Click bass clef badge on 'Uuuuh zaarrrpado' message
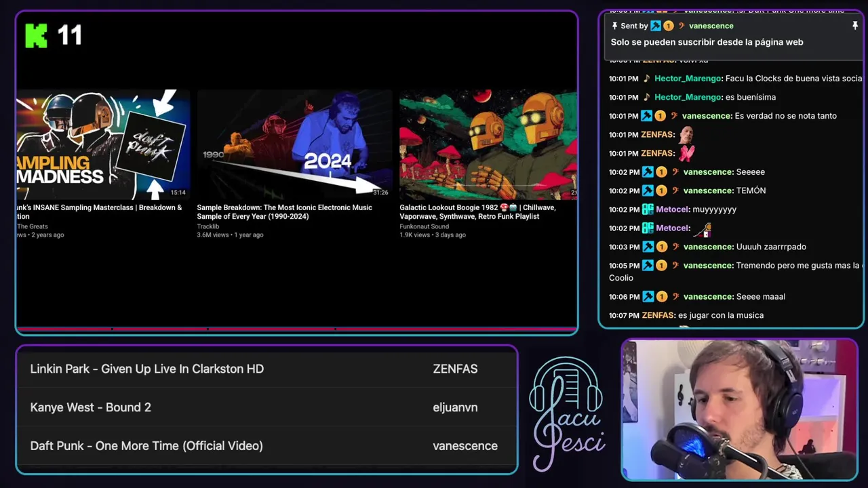This screenshot has width=868, height=488. click(675, 247)
